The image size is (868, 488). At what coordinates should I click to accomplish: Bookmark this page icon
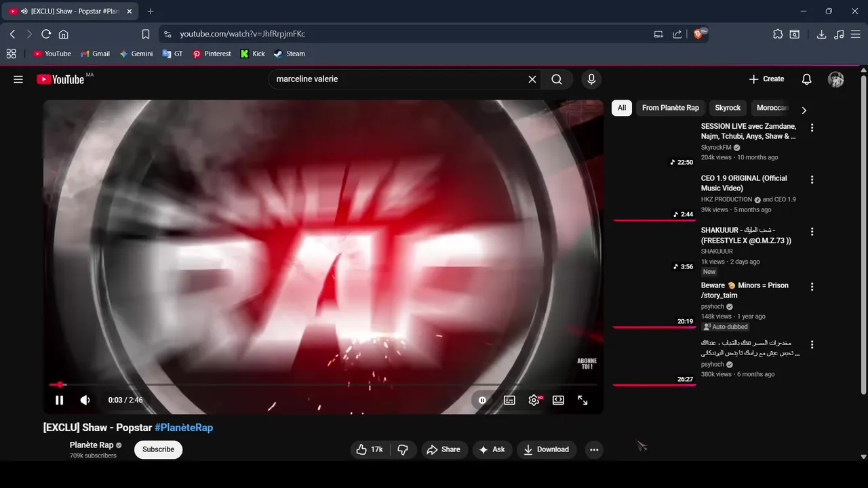pos(146,34)
